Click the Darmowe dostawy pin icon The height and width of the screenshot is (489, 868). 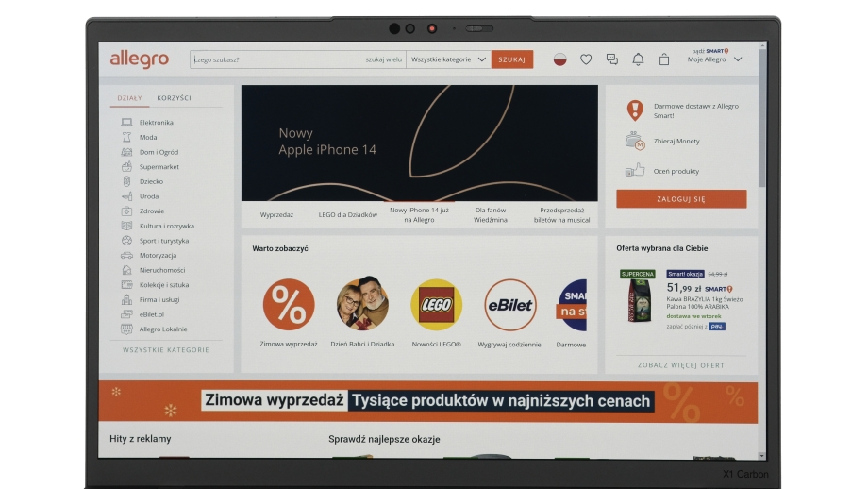click(x=635, y=110)
